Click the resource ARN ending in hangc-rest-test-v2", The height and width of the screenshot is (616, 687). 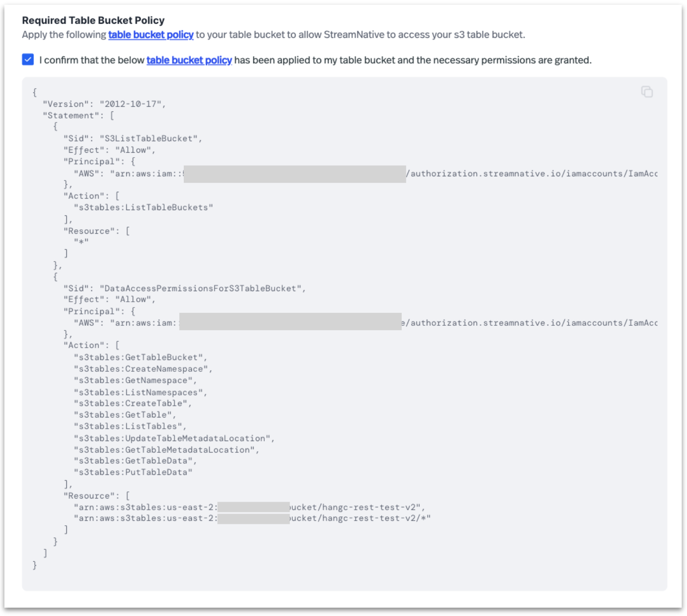coord(250,507)
